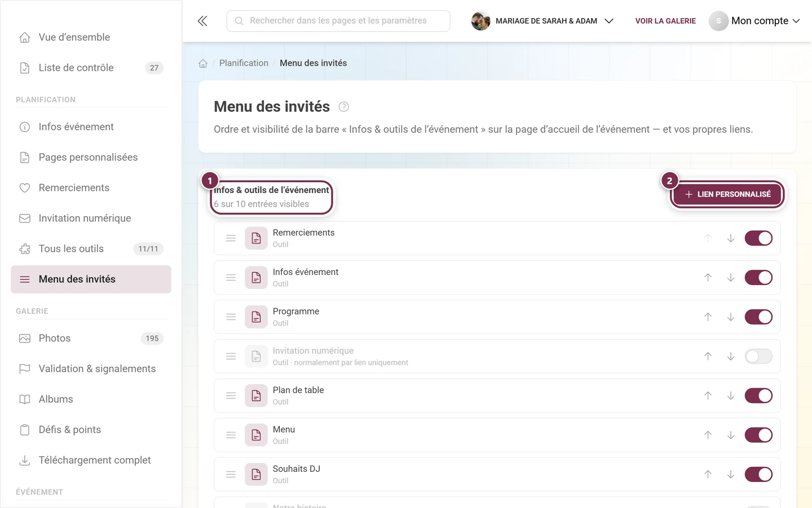Image resolution: width=812 pixels, height=508 pixels.
Task: Expand the Mon compte menu
Action: 754,21
